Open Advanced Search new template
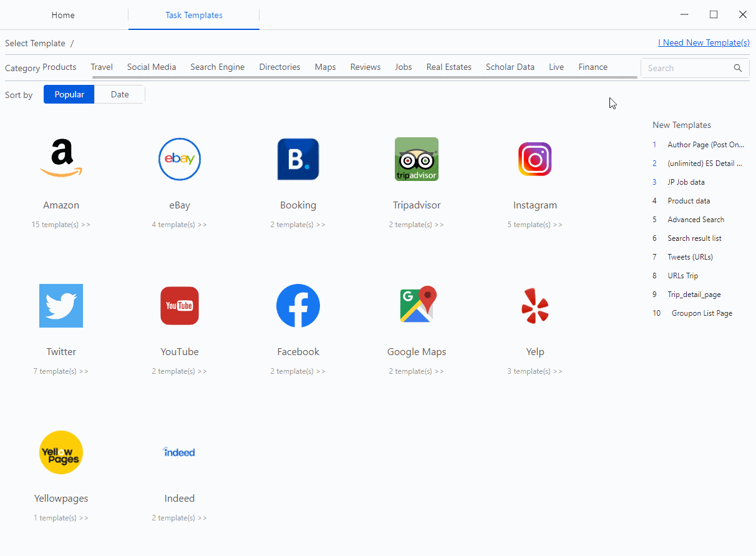The width and height of the screenshot is (756, 556). coord(696,220)
